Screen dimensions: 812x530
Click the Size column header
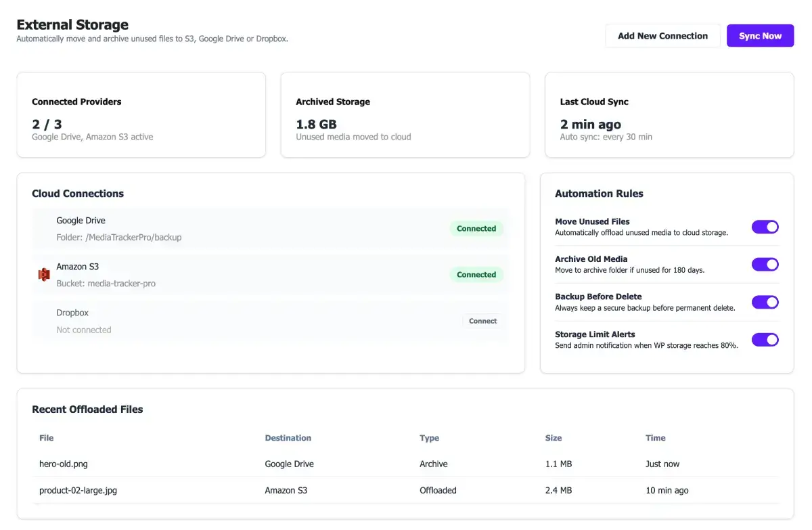554,438
